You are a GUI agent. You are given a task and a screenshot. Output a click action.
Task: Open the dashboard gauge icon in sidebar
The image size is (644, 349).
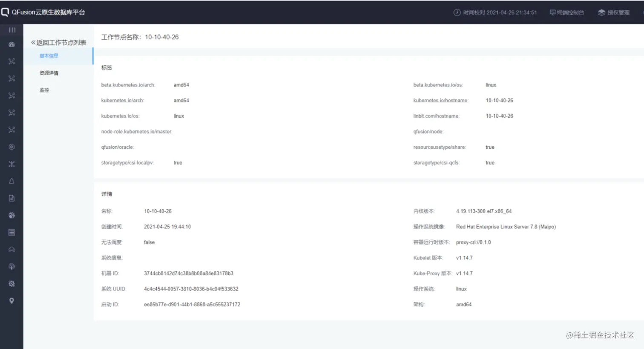(12, 44)
